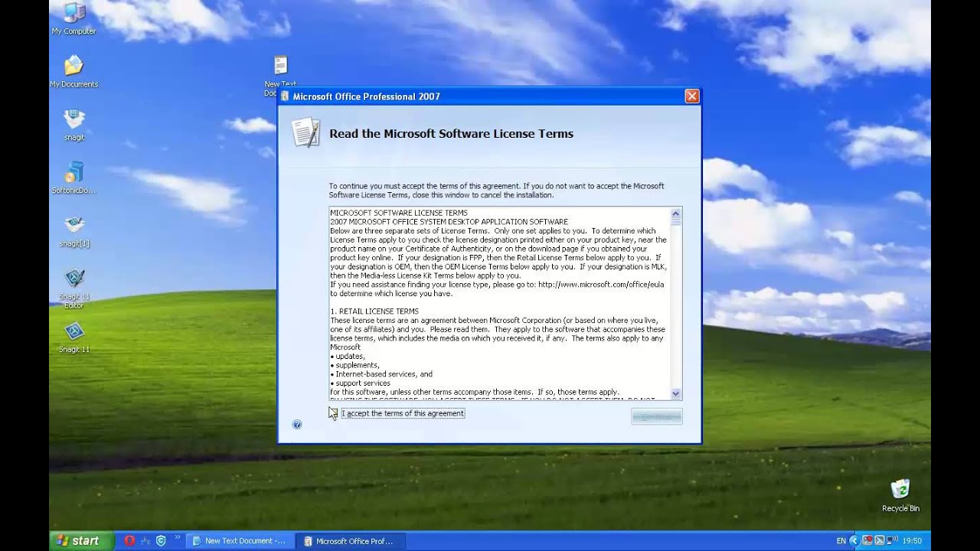Click the grayed-out Continue button

click(656, 416)
